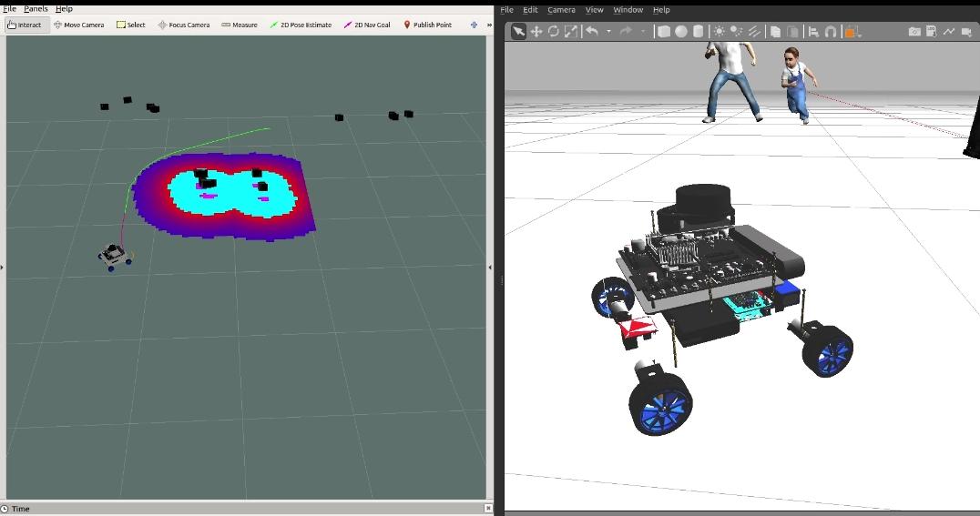Open the Panels menu in RViz
Viewport: 980px width, 516px height.
[36, 8]
